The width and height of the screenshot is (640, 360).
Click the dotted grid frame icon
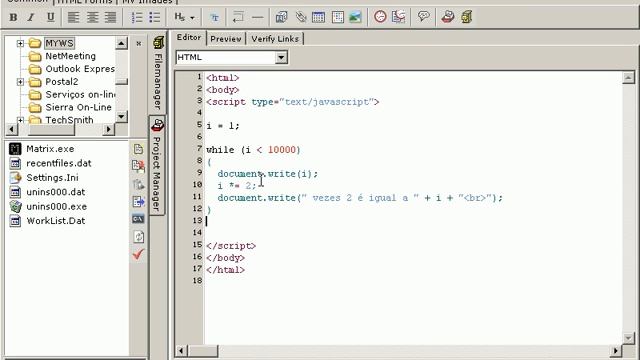coord(338,18)
